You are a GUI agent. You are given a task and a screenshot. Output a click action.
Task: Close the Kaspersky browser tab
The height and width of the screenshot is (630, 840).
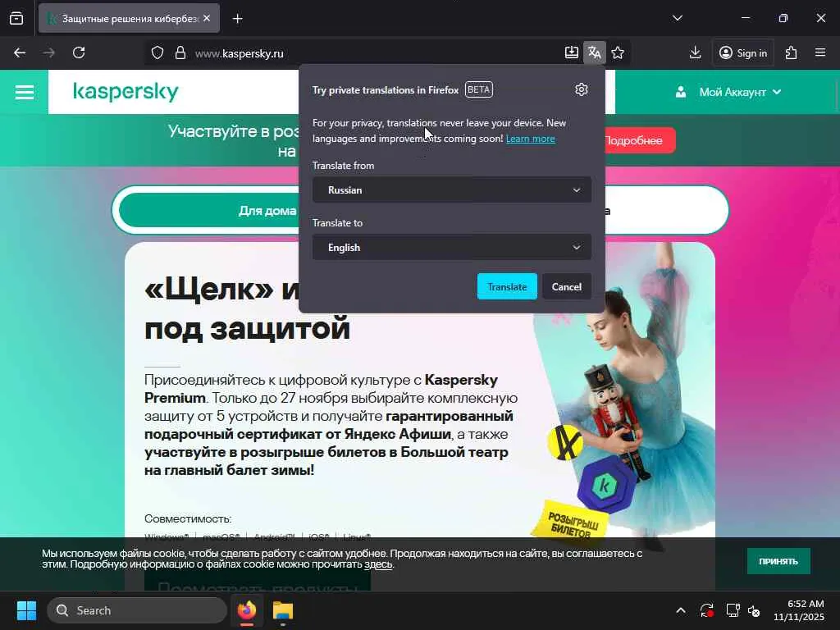pos(207,18)
